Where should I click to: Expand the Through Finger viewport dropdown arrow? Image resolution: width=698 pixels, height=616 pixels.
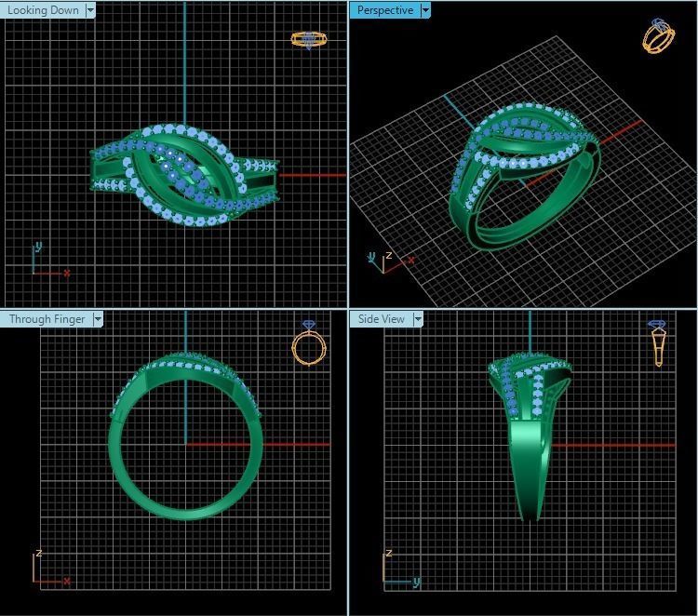(98, 319)
